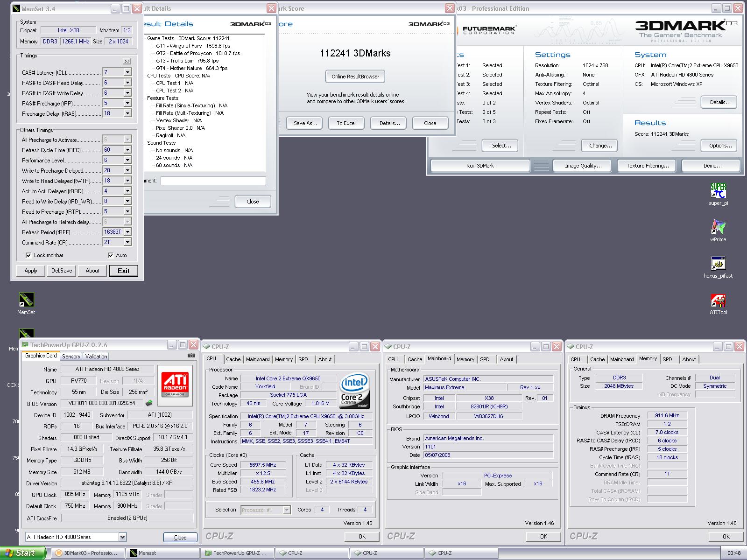Expand the CAS# Latency (tCL) dropdown
747x560 pixels.
tap(127, 72)
